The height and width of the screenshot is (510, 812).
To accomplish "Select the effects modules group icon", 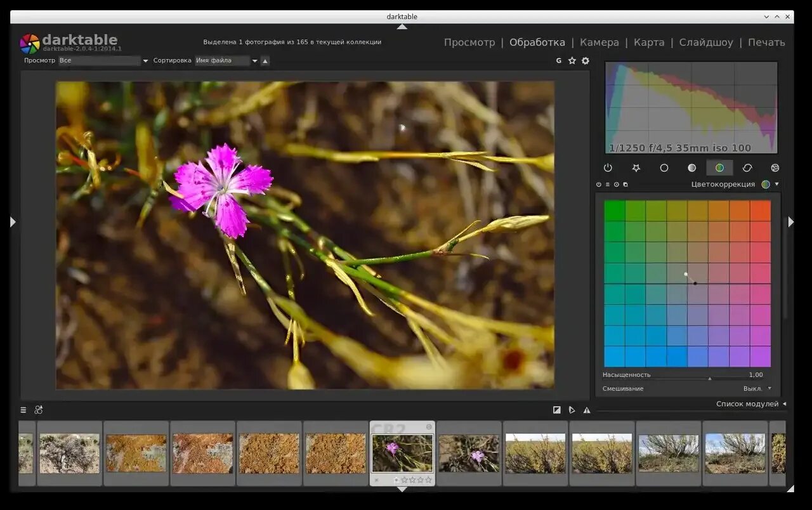I will click(775, 167).
